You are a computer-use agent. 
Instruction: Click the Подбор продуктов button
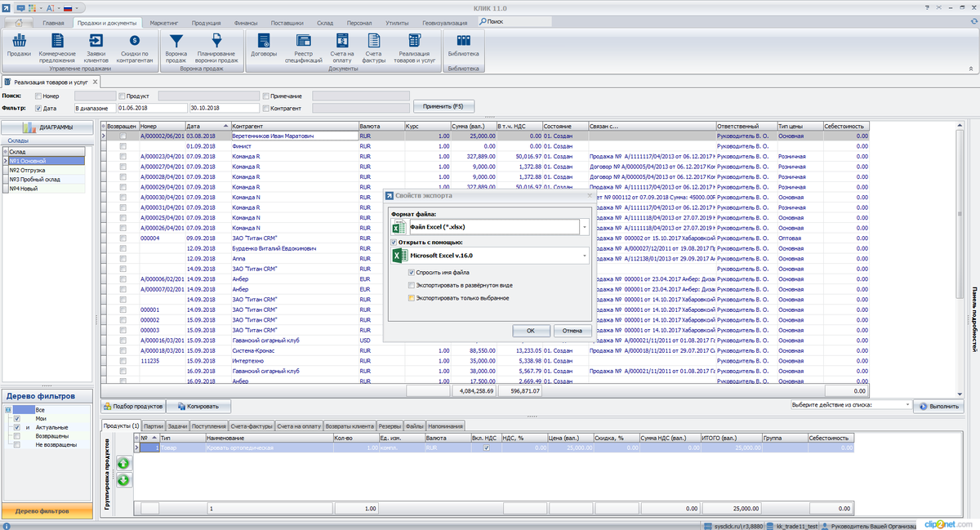pos(134,406)
